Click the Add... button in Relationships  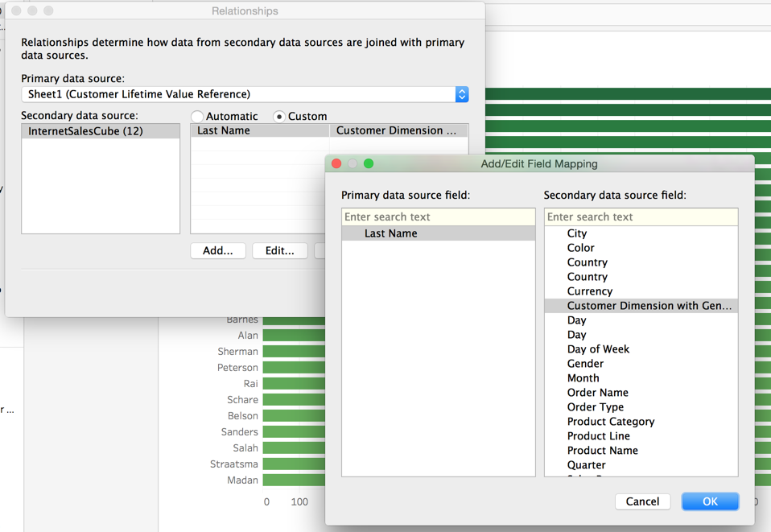coord(218,251)
